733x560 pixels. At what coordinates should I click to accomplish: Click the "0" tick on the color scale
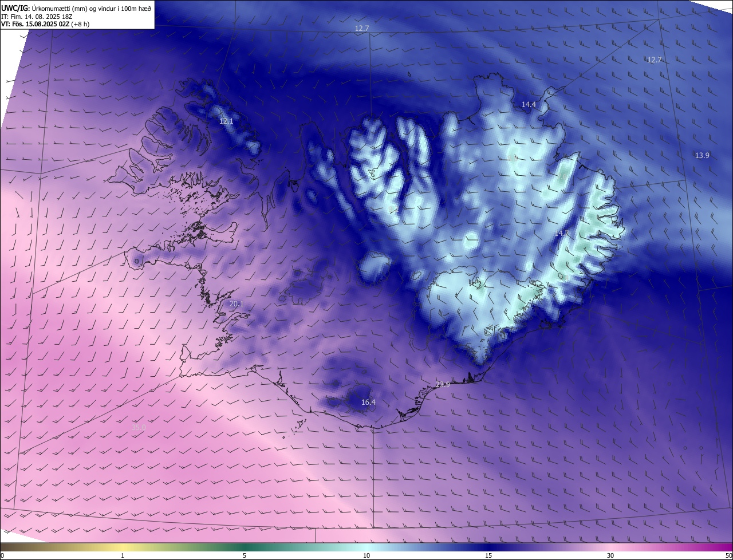click(x=2, y=555)
